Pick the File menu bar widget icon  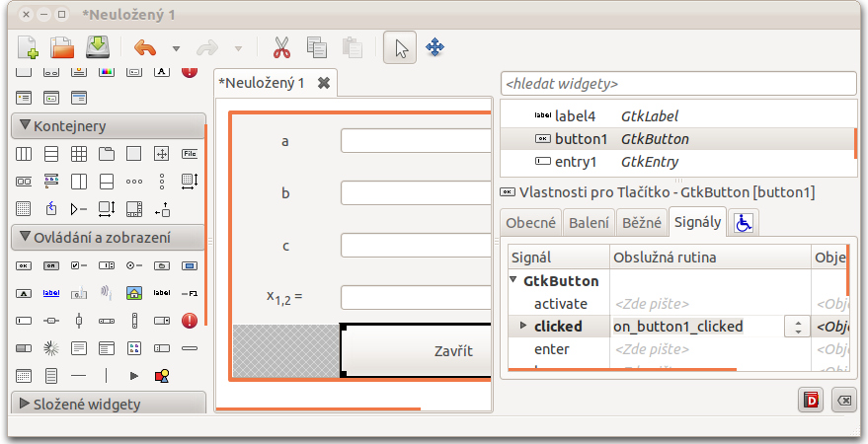(190, 154)
